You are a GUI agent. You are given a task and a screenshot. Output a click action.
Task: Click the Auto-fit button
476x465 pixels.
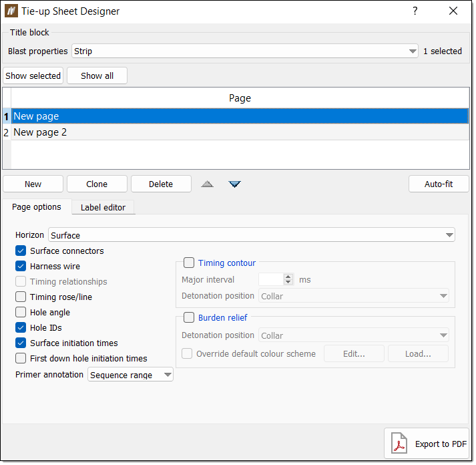click(439, 184)
